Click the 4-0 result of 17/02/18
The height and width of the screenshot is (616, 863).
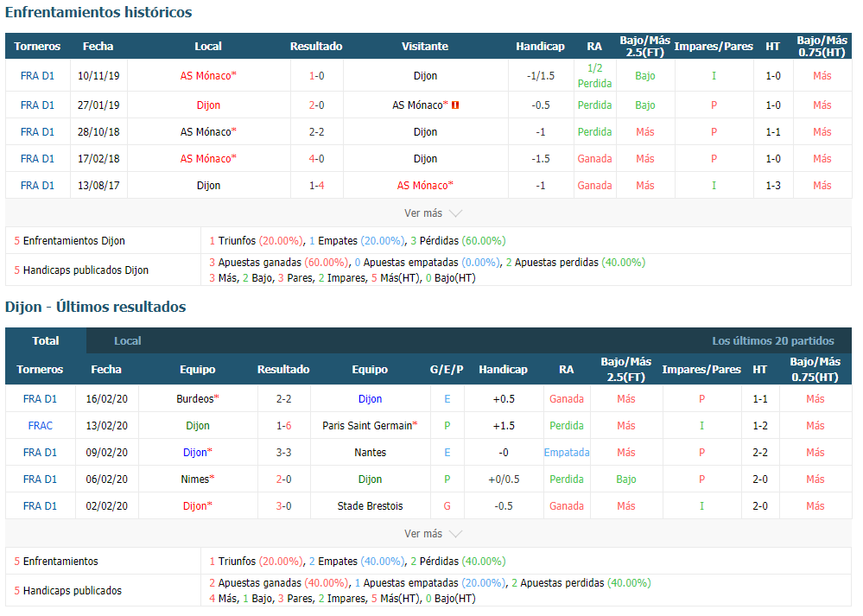pos(316,159)
